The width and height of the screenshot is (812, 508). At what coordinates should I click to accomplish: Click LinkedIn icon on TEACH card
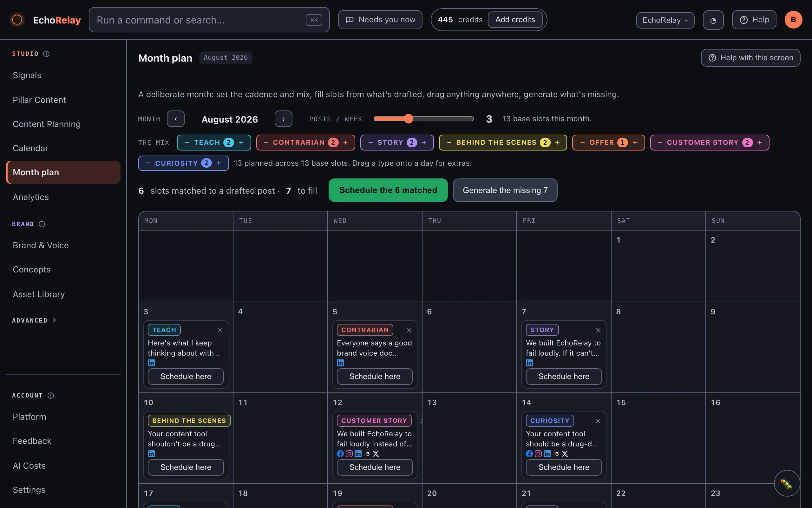tap(151, 363)
